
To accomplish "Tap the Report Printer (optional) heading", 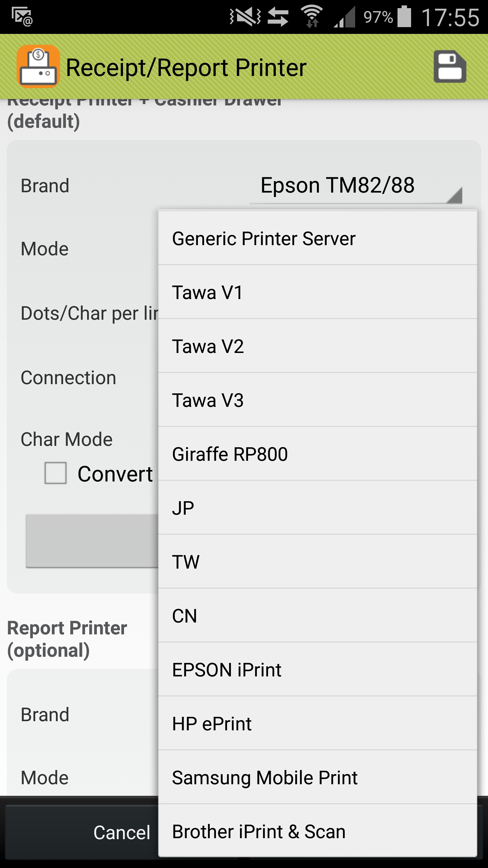I will [x=67, y=639].
